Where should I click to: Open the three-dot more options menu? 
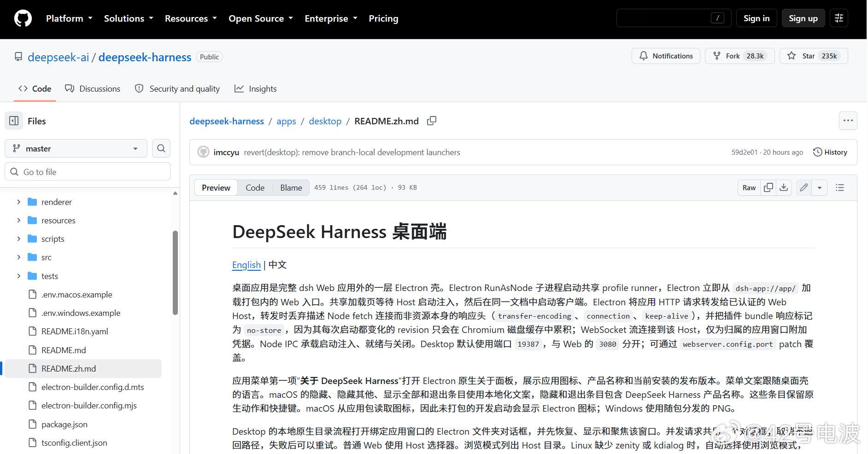click(848, 121)
